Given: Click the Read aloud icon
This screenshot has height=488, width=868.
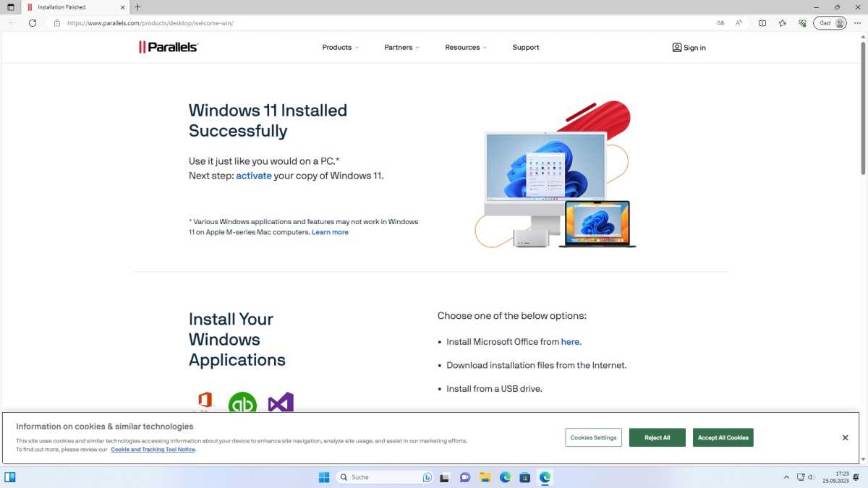Looking at the screenshot, I should click(739, 23).
